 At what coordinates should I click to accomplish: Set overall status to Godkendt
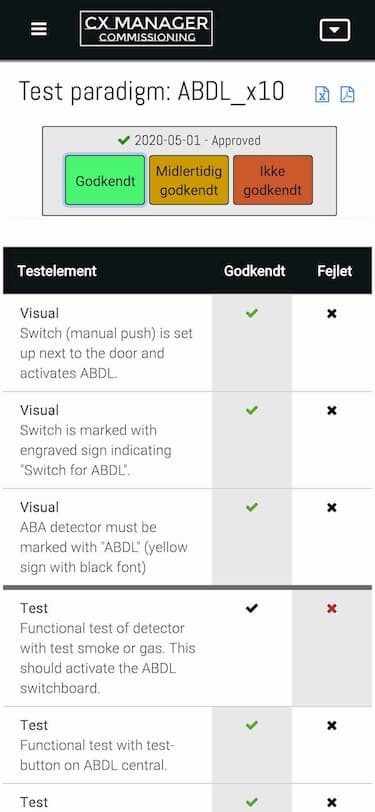click(x=105, y=181)
